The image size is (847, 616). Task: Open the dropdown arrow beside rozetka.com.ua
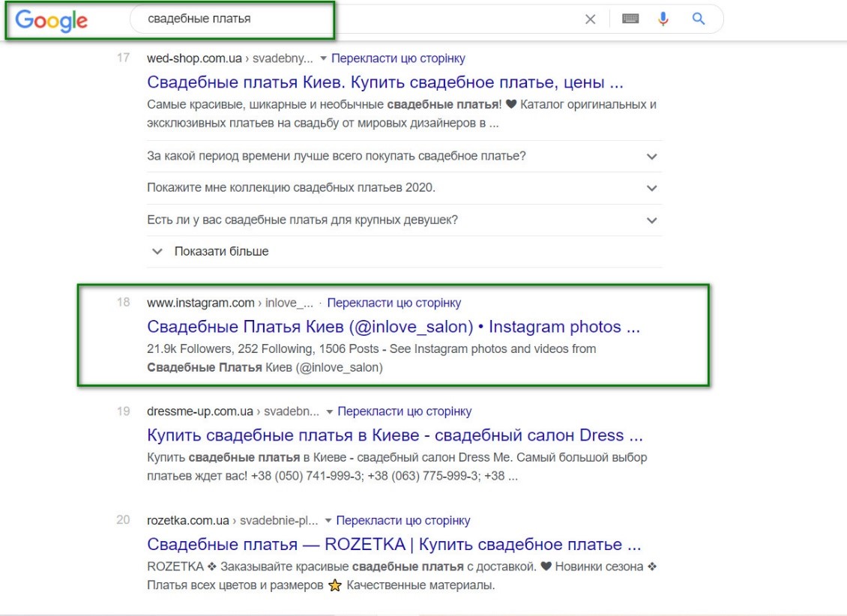328,521
